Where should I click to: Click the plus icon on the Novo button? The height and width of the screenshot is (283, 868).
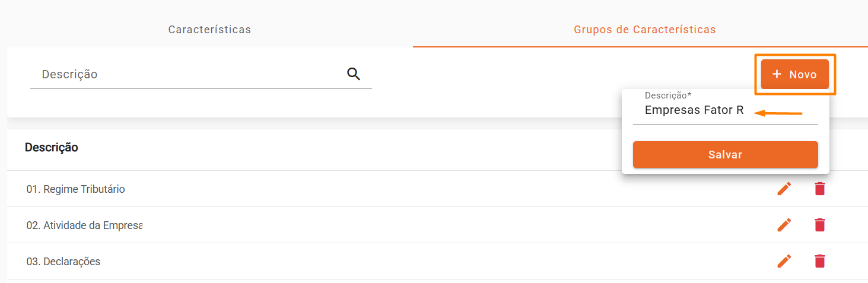pos(777,74)
